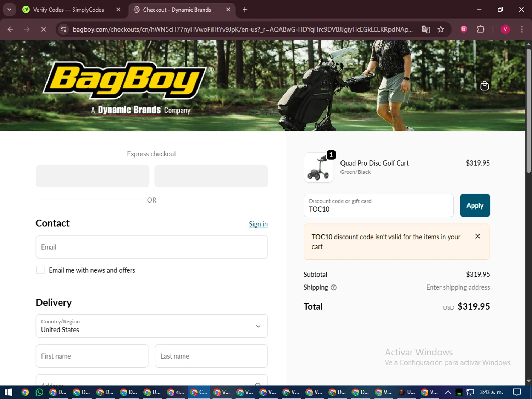Select the active 'C...' Chrome taskbar window

coord(199,392)
